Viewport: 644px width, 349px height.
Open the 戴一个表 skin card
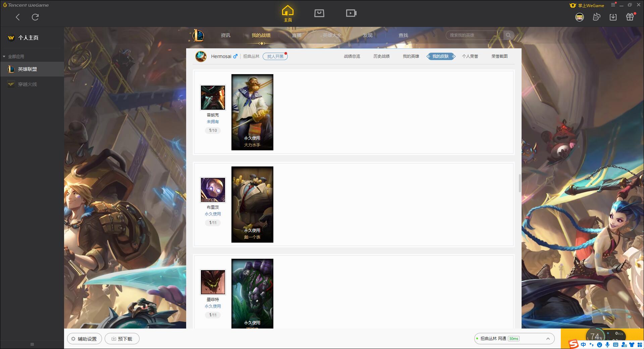[252, 204]
